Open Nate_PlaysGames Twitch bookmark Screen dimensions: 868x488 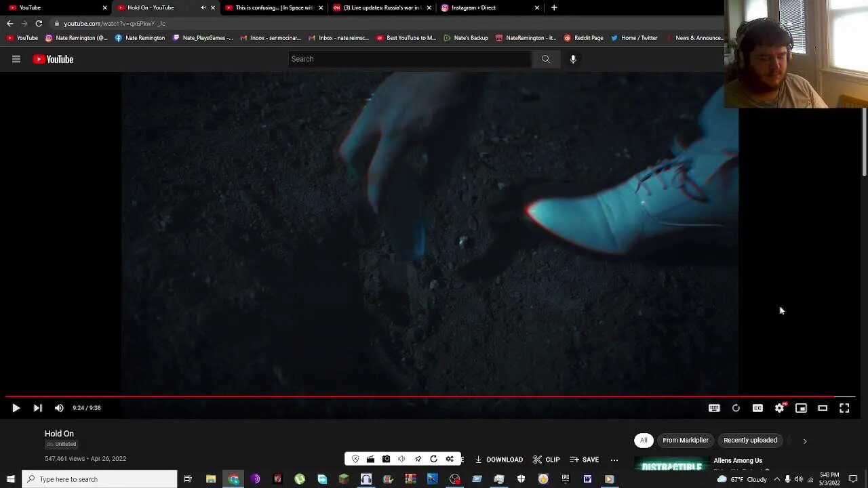click(203, 38)
